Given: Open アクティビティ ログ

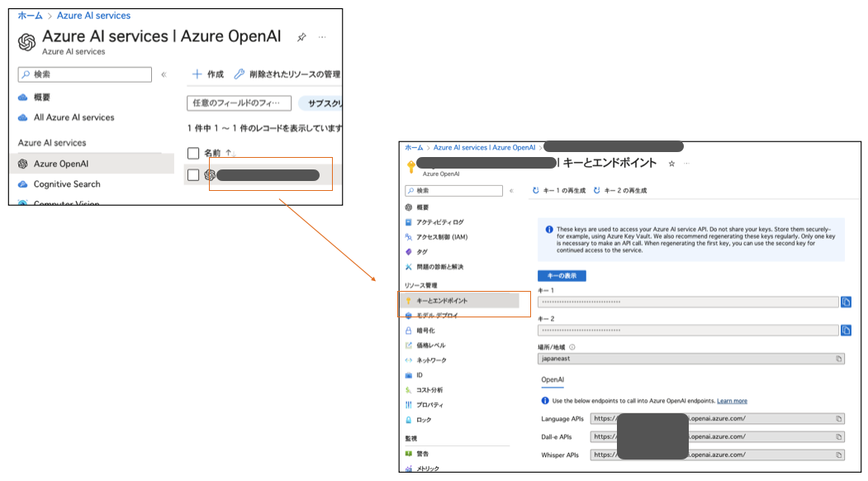Looking at the screenshot, I should point(434,222).
